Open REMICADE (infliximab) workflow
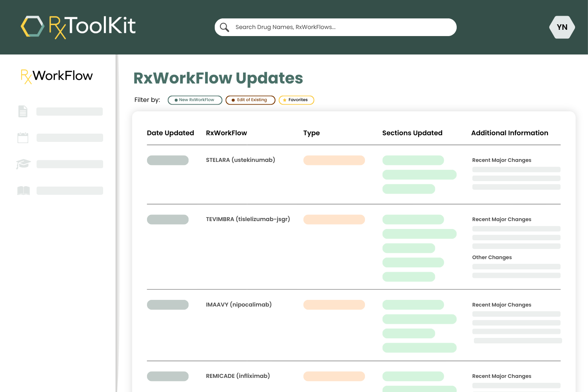The height and width of the screenshot is (392, 588). 238,376
